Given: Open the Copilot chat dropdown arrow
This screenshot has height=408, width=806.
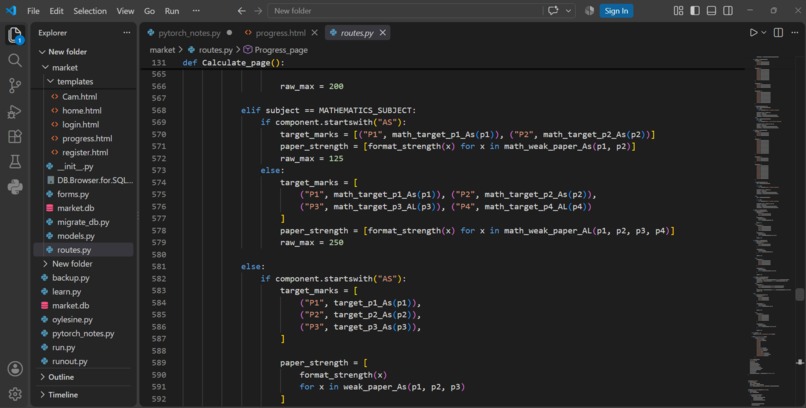Looking at the screenshot, I should point(568,11).
